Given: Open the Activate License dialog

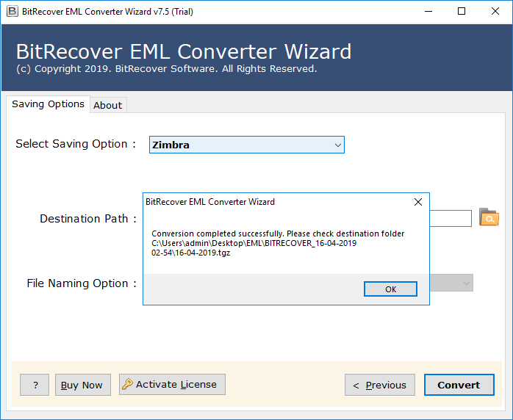Looking at the screenshot, I should click(172, 384).
